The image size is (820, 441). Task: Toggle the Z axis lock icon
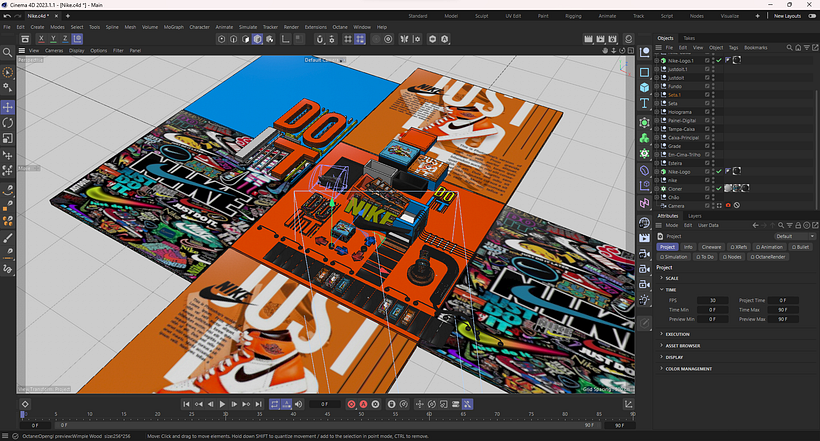pos(67,38)
